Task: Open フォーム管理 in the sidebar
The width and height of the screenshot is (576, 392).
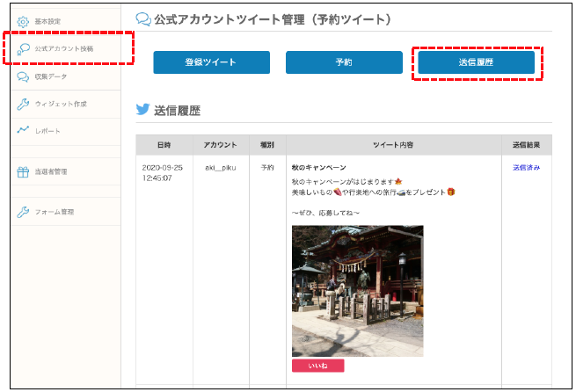Action: pos(66,212)
